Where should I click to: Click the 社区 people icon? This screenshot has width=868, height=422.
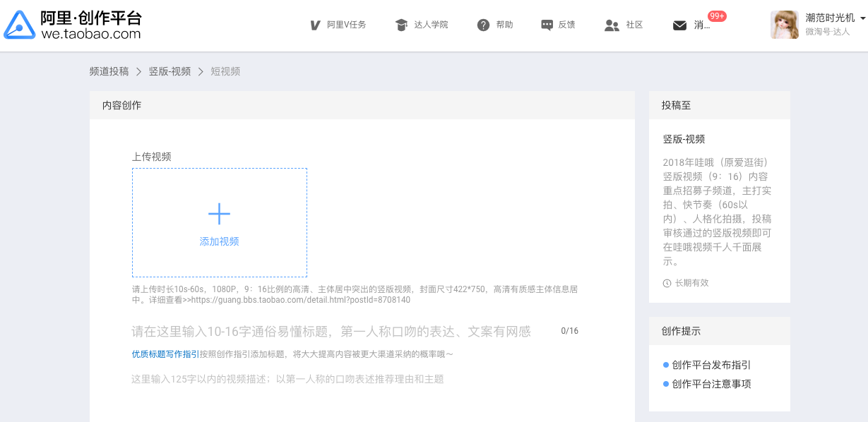pyautogui.click(x=612, y=25)
